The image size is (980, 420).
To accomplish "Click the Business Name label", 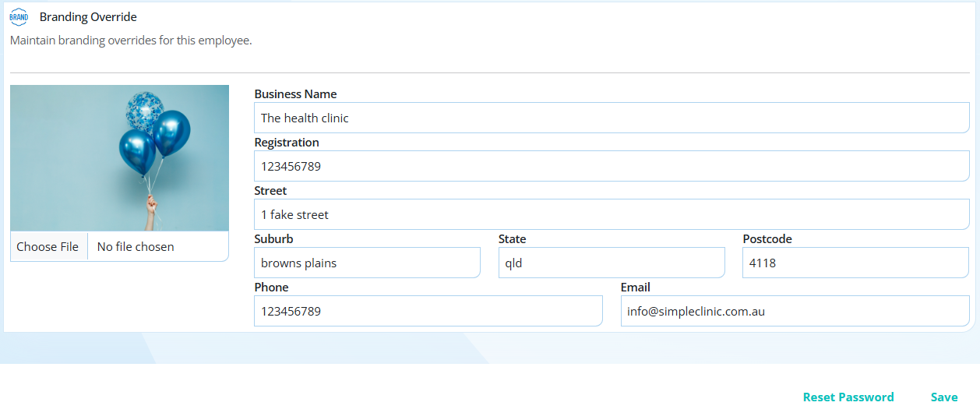I will 295,94.
